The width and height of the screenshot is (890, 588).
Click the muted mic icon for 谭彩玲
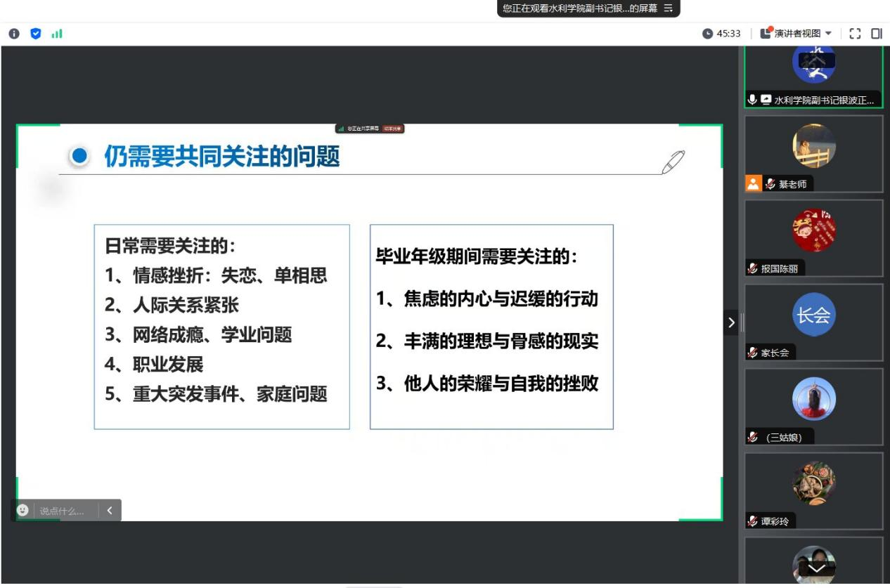(x=753, y=522)
